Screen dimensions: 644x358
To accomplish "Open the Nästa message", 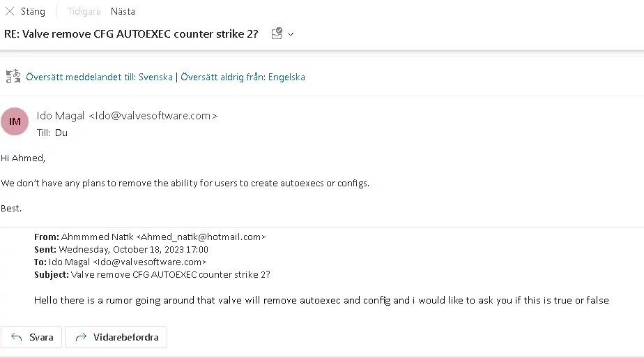I will pos(123,11).
